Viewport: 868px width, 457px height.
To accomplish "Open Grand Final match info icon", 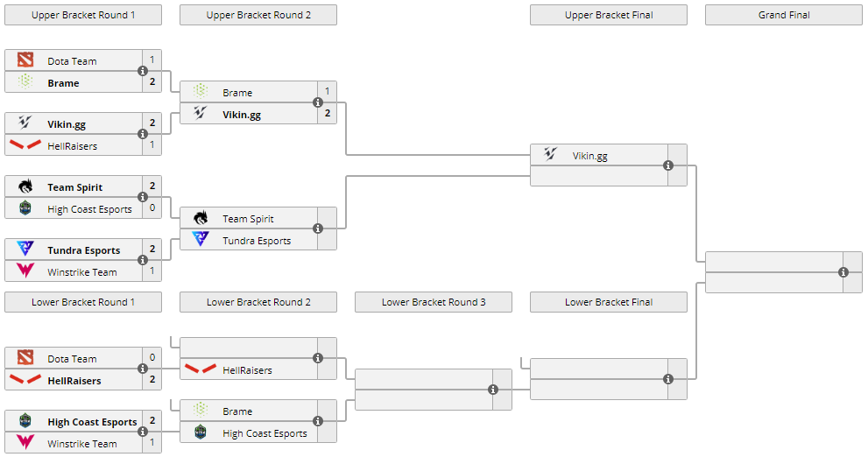I will click(x=843, y=272).
